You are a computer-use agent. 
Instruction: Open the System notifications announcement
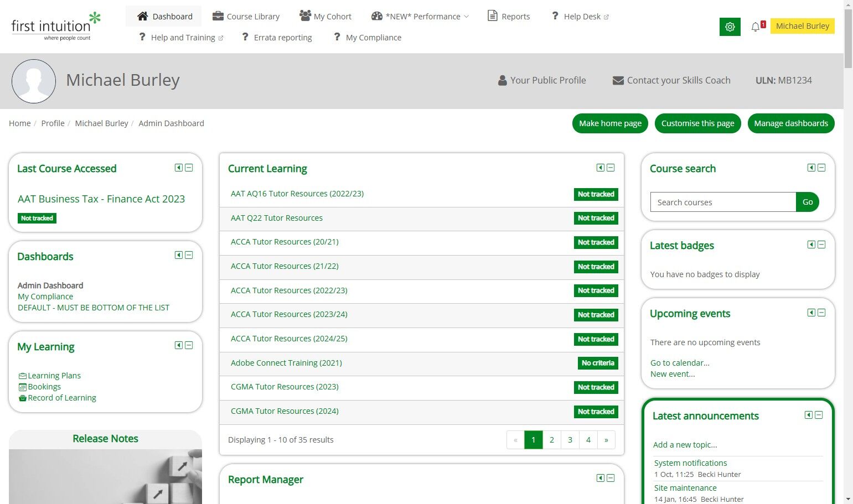point(690,463)
